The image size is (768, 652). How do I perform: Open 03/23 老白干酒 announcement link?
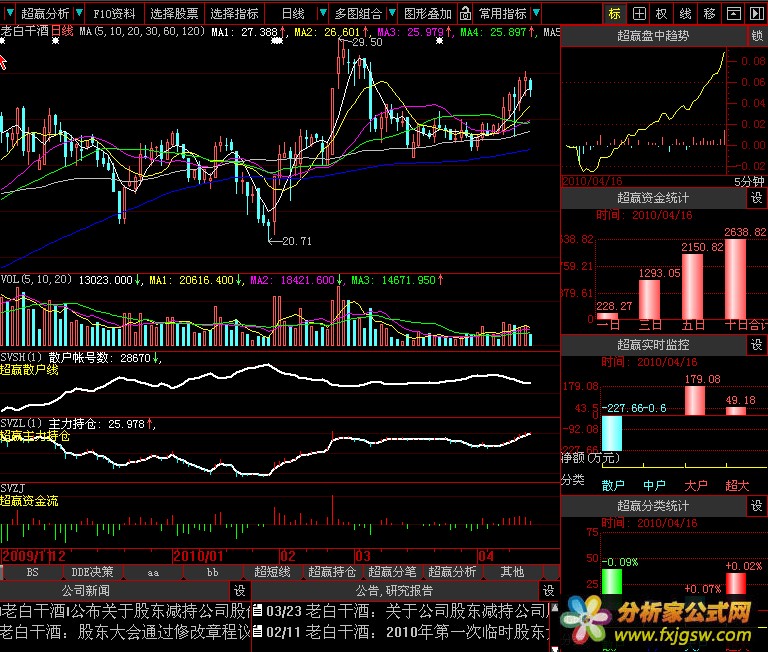coord(408,610)
